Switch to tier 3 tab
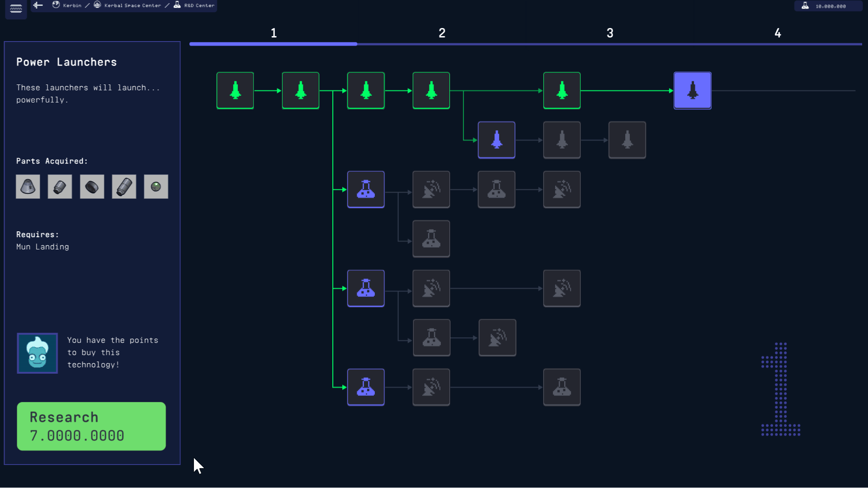The height and width of the screenshot is (488, 868). click(x=610, y=33)
